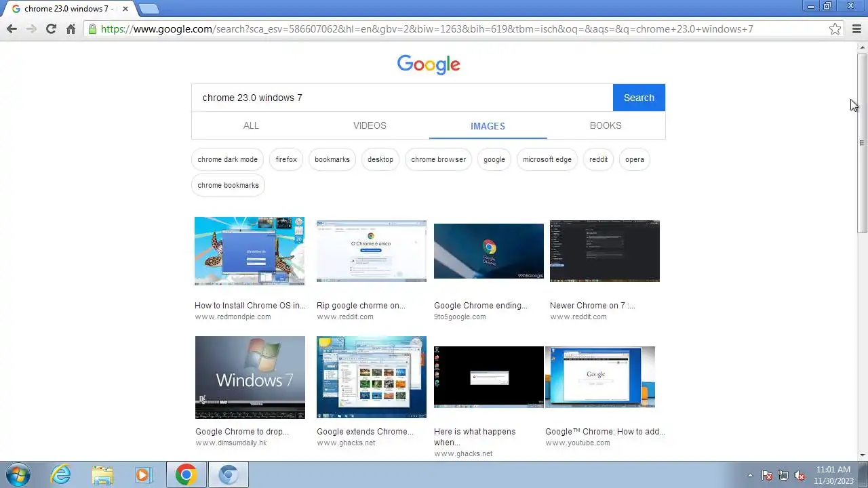
Task: Select the 'chrome 23.0 windows 7' browser tab
Action: [x=69, y=9]
